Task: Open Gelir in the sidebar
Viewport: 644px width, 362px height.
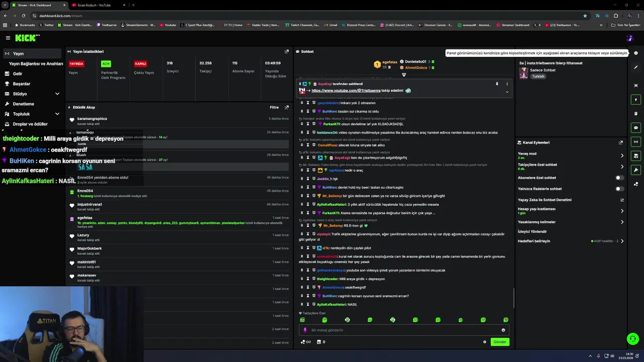Action: 18,73
